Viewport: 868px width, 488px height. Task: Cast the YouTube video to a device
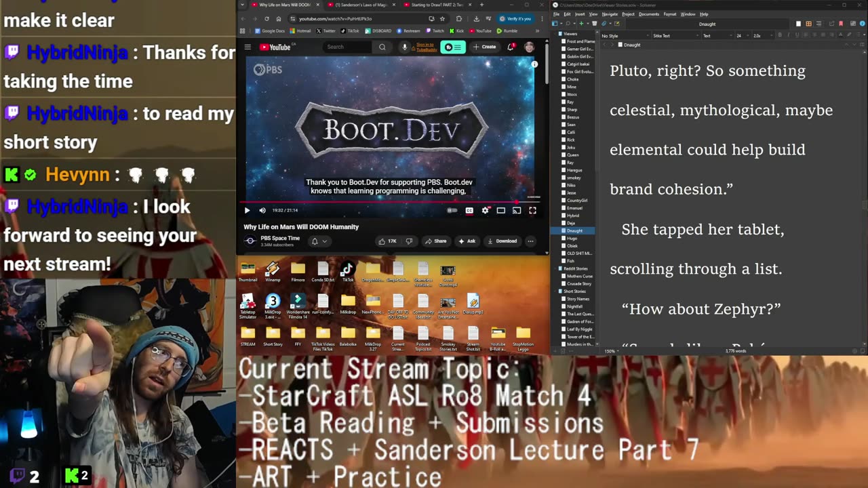pos(517,211)
